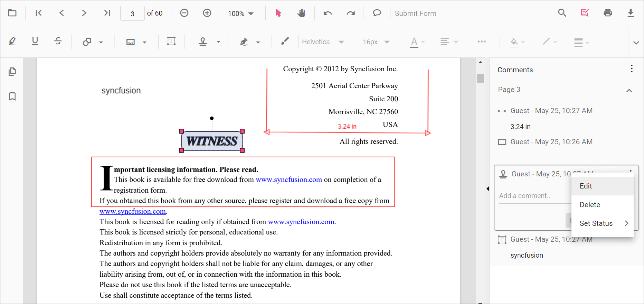Open the zoom level dropdown
The width and height of the screenshot is (644, 304).
[241, 13]
